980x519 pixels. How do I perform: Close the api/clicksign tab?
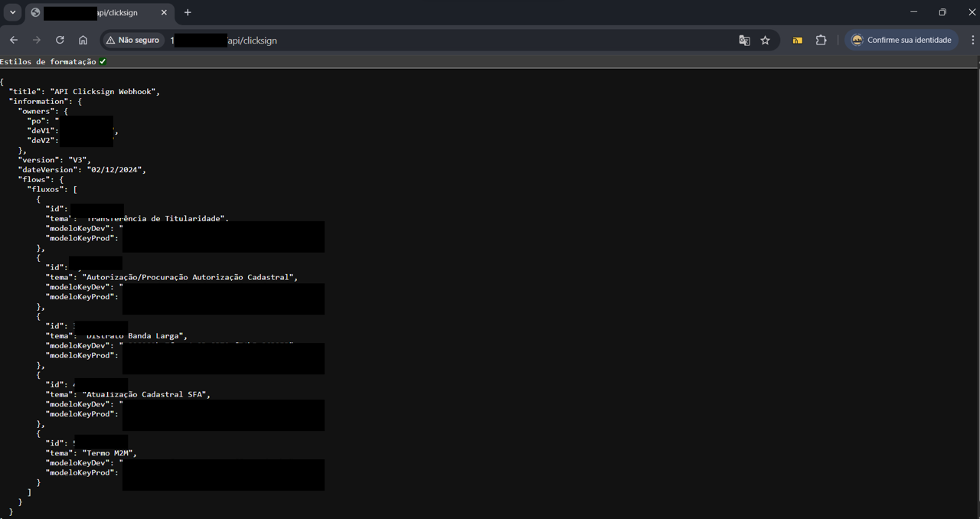tap(163, 12)
